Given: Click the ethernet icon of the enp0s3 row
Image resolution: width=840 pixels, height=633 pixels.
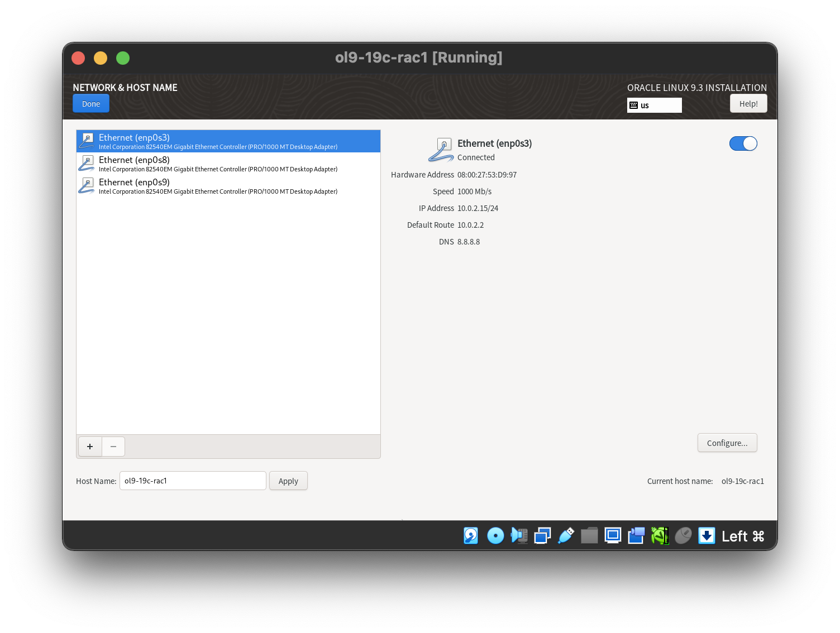Looking at the screenshot, I should (x=87, y=141).
